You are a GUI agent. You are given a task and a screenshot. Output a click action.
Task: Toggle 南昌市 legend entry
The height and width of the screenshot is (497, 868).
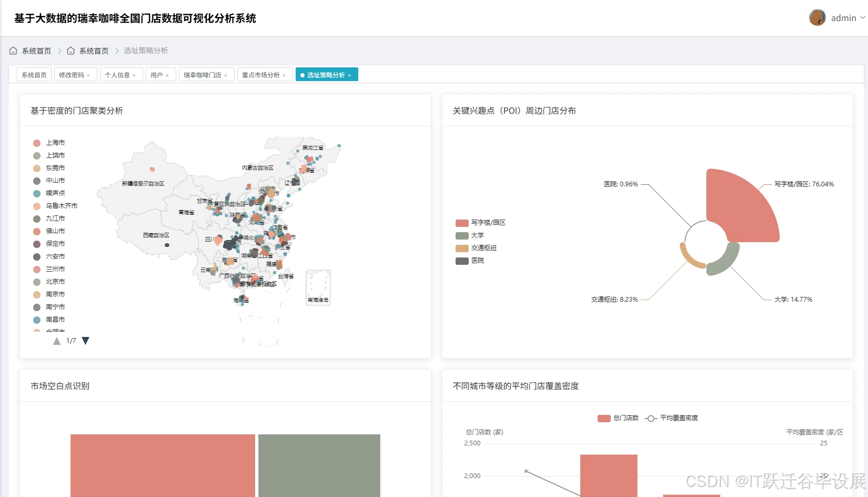coord(49,320)
